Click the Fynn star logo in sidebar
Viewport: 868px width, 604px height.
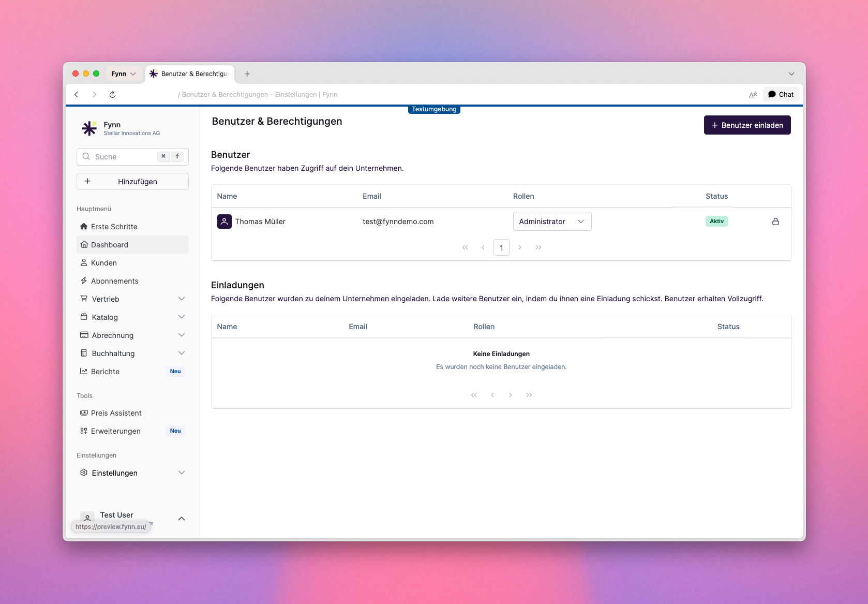point(89,128)
